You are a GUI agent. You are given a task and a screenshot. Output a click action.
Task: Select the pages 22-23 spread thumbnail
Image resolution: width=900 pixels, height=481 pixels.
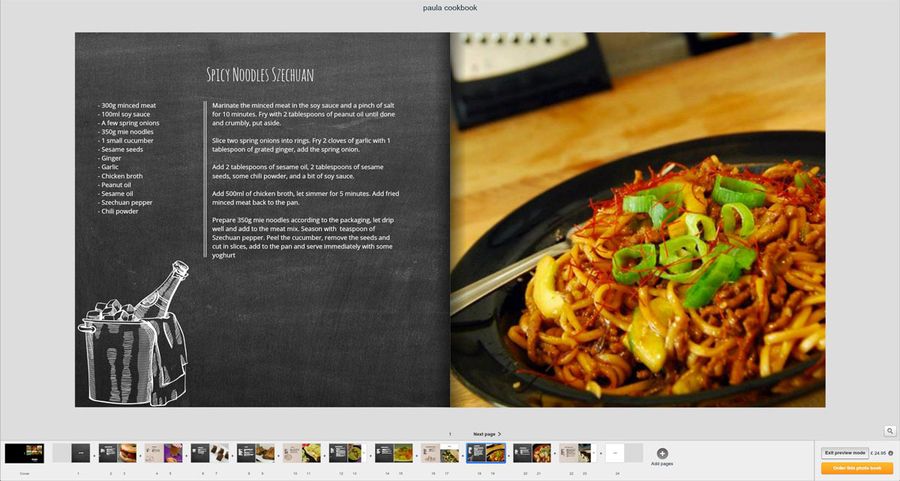[578, 453]
